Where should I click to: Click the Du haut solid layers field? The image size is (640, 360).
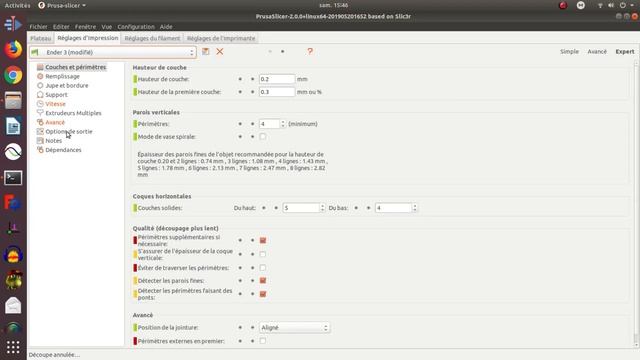pos(301,208)
